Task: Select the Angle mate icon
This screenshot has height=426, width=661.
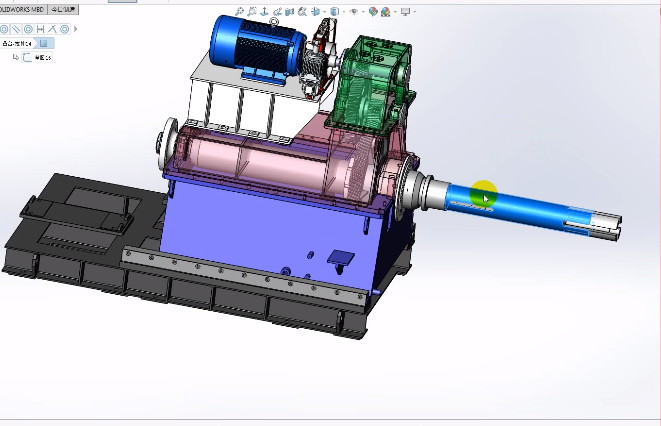Action: coord(52,29)
